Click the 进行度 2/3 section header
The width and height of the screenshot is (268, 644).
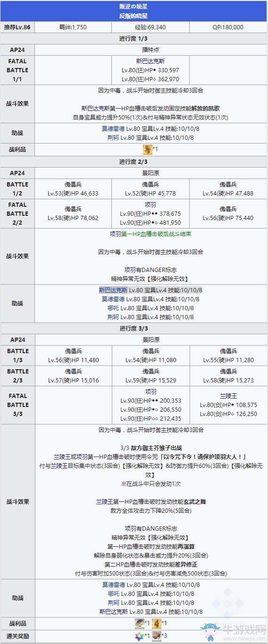click(x=134, y=162)
